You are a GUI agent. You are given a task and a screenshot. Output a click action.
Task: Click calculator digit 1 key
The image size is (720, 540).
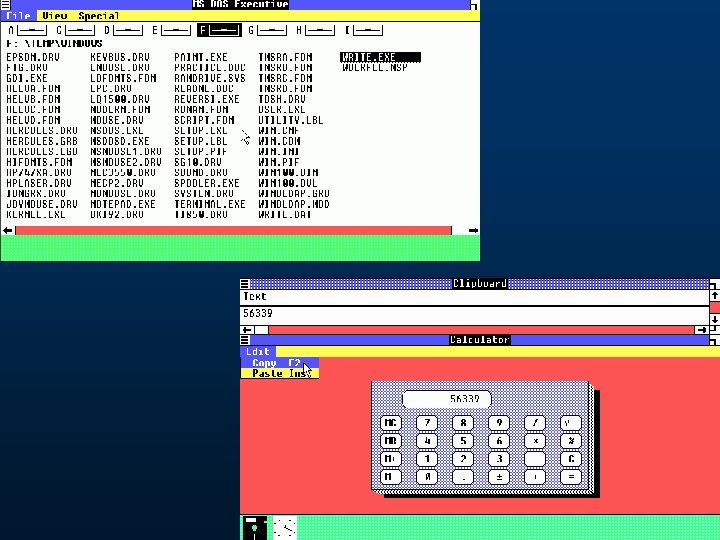[x=427, y=459]
